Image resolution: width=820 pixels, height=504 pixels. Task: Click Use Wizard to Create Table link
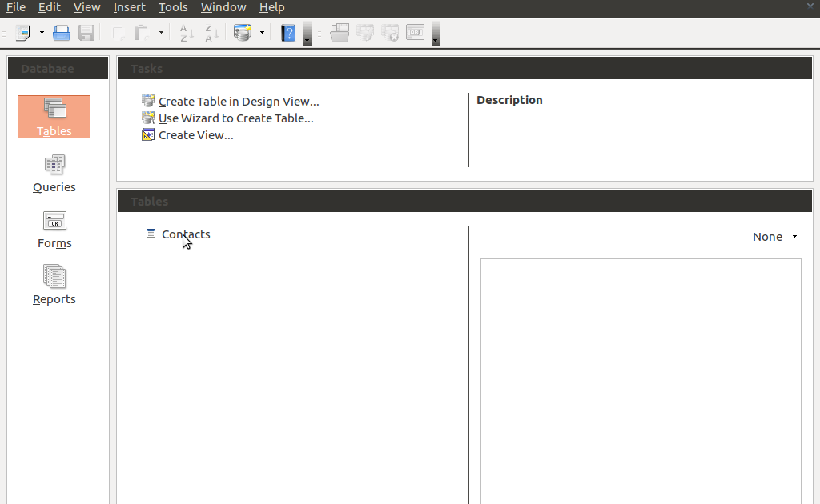(234, 118)
